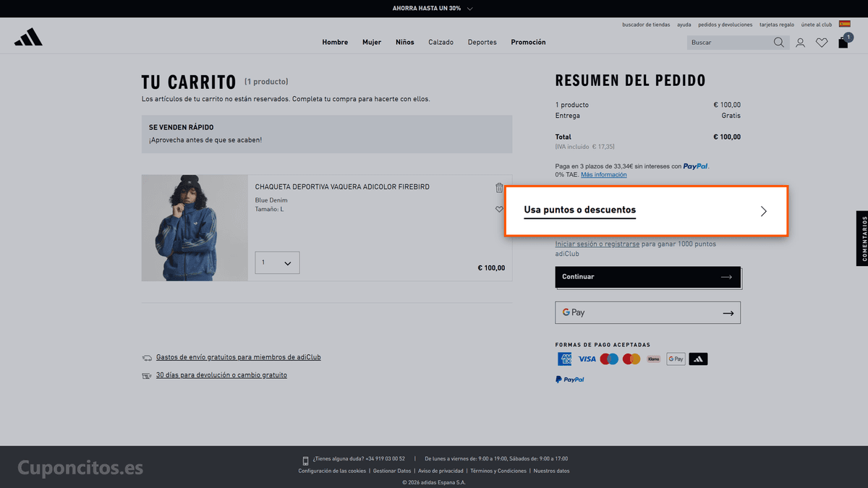This screenshot has width=868, height=488.
Task: Open the user account icon
Action: [x=800, y=43]
